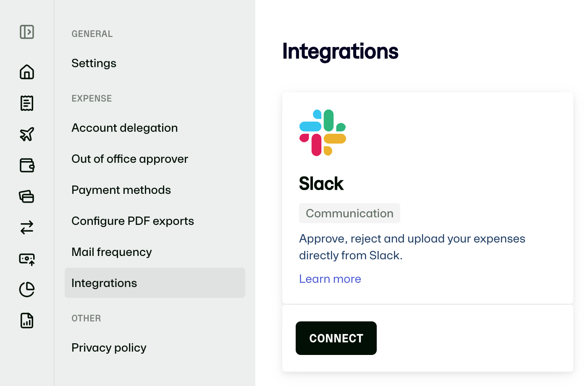Open travel via the airplane icon
Screen dimensions: 588x386
[x=27, y=134]
